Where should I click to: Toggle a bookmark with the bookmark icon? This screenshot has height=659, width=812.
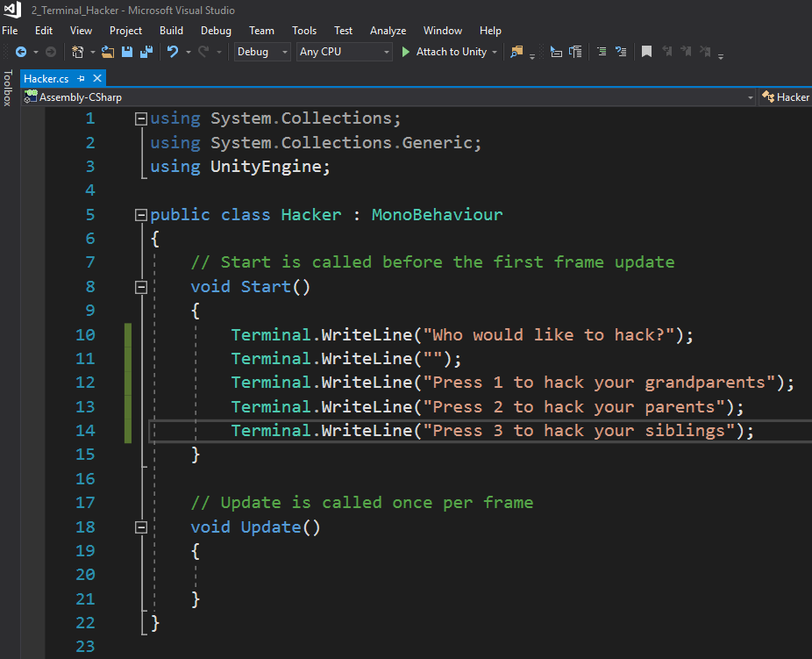pyautogui.click(x=646, y=52)
